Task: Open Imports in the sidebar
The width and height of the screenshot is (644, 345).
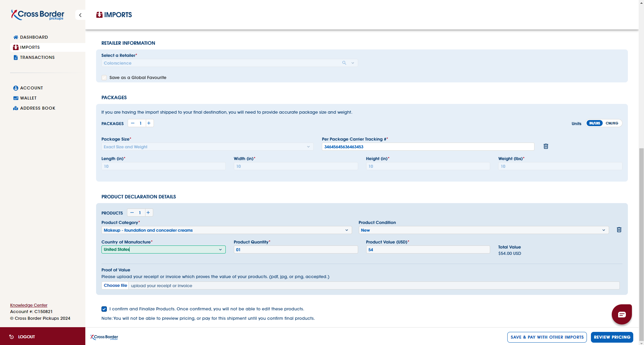Action: pyautogui.click(x=30, y=47)
